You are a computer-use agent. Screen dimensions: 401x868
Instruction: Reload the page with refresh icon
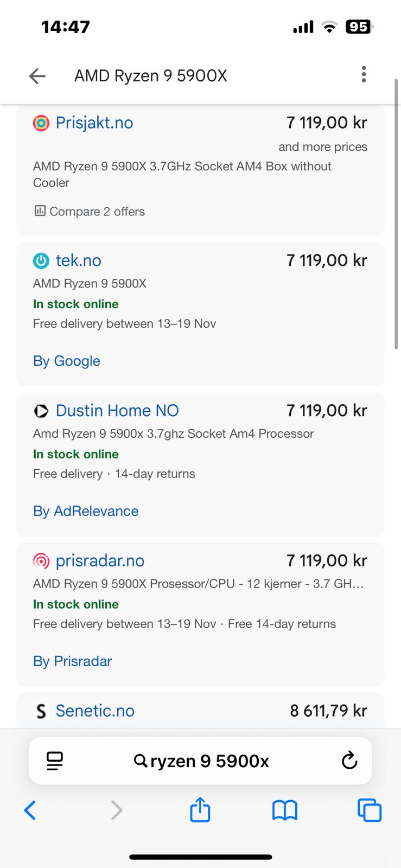[349, 761]
